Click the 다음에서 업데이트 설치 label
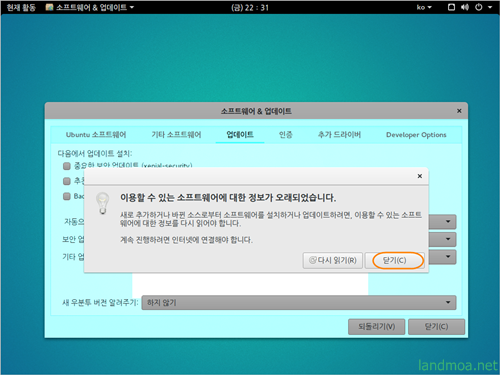 click(x=95, y=153)
